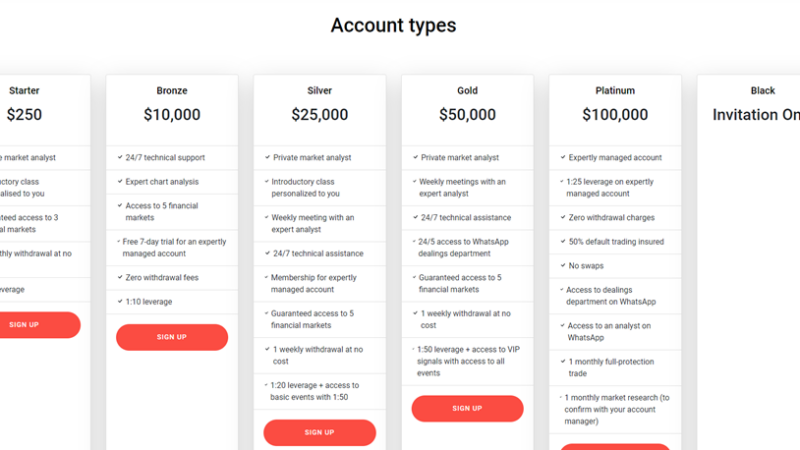Screen dimensions: 800x450
Task: Select the Gold plan heading
Action: pos(467,91)
